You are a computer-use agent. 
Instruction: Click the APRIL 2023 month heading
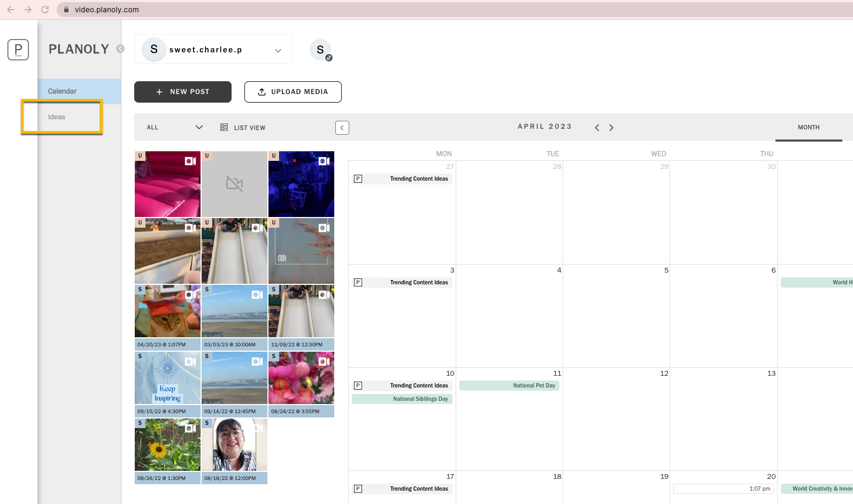click(545, 127)
